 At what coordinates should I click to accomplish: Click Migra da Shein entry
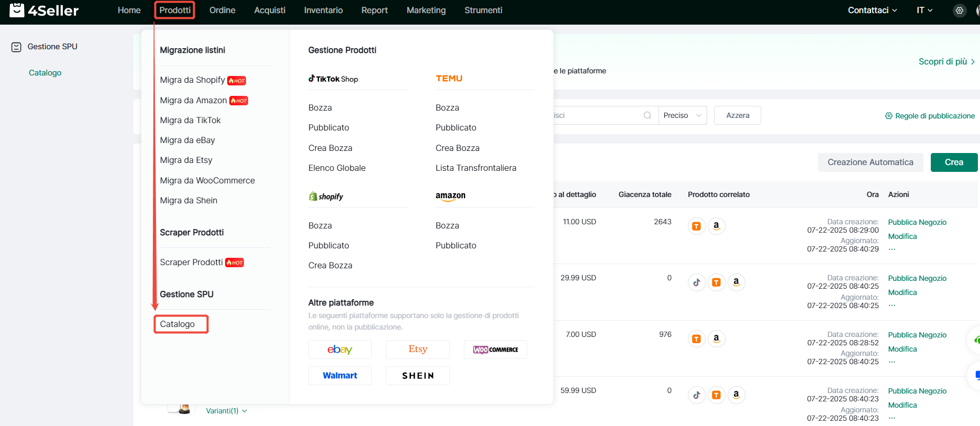[x=188, y=200]
